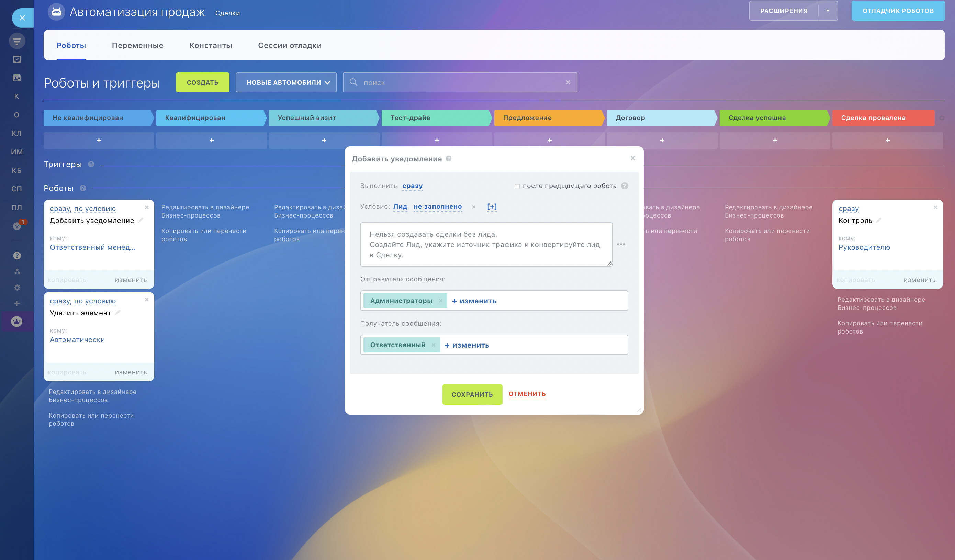Clear the search field with X icon
Screen dimensions: 955x560
coord(568,83)
